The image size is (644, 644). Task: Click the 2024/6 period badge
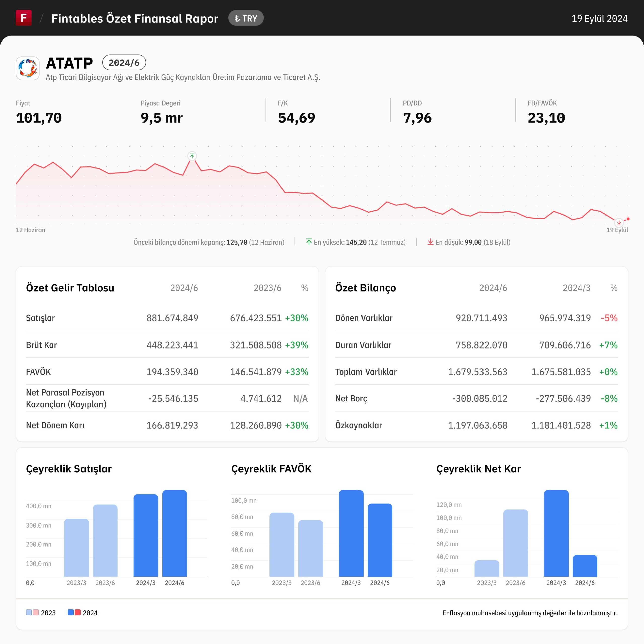[x=124, y=63]
